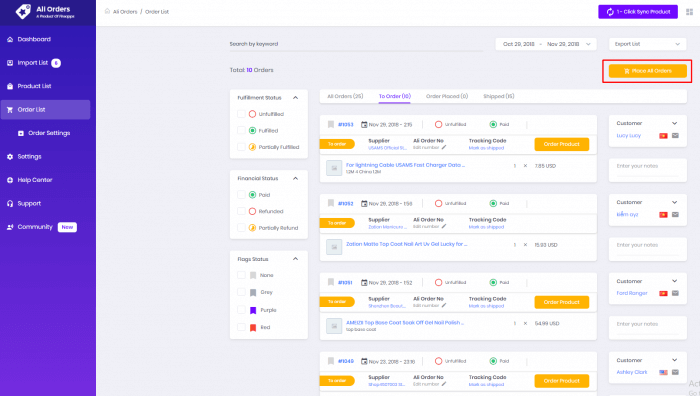
Task: Click the Support headset icon
Action: pos(10,204)
